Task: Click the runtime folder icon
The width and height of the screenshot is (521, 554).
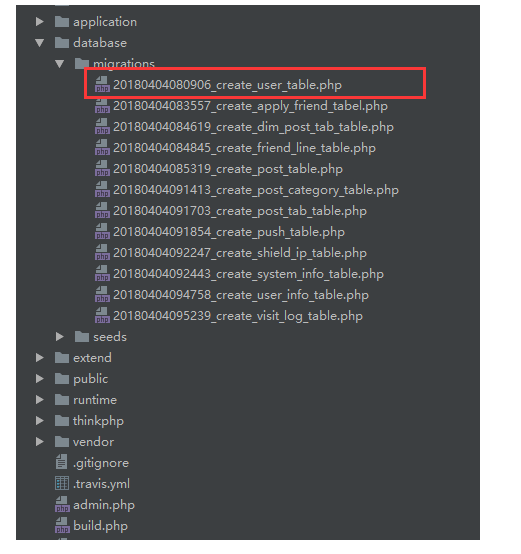Action: 62,400
